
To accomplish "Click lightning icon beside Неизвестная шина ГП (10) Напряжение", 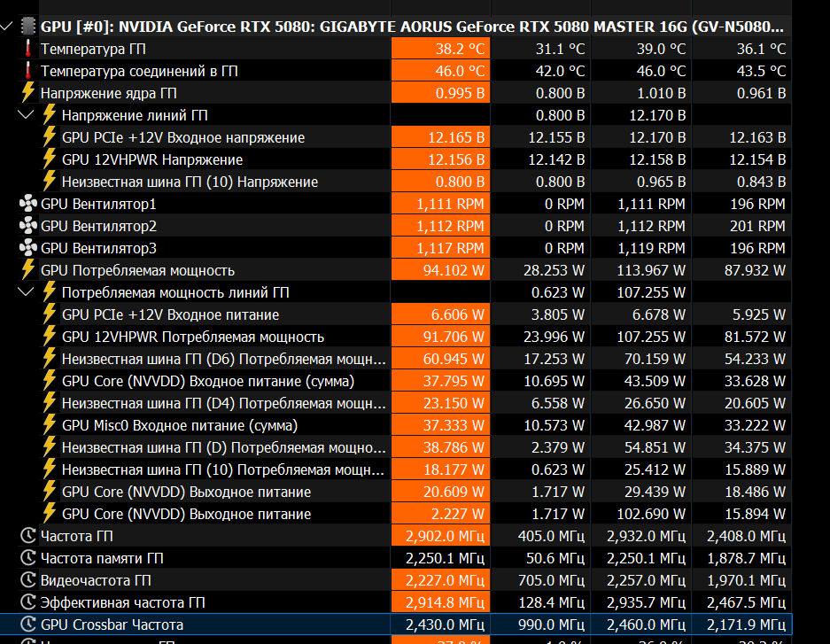I will [x=50, y=182].
